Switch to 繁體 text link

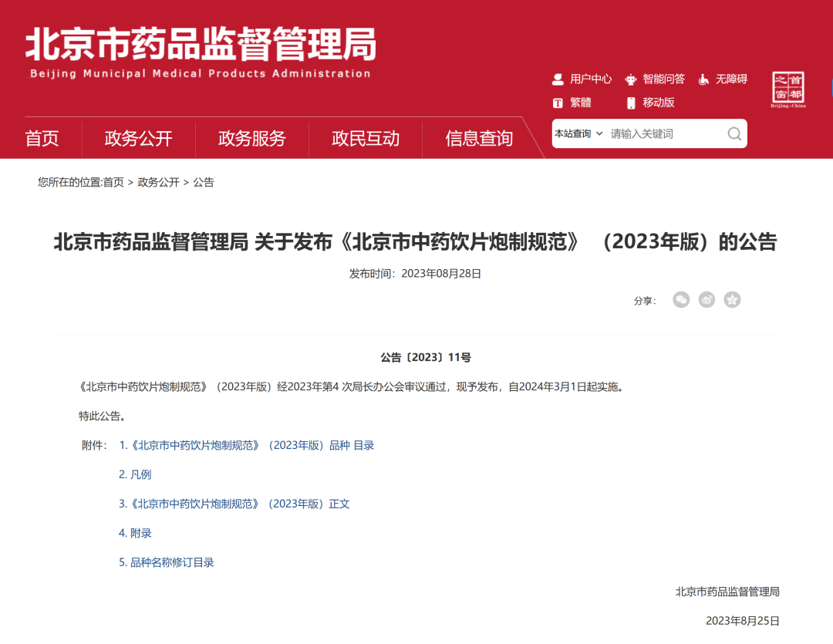(581, 103)
